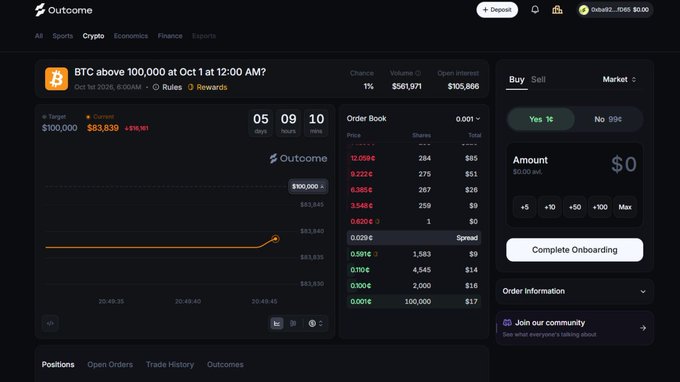Select Sports category
Screen dimensions: 680x382
click(x=63, y=36)
